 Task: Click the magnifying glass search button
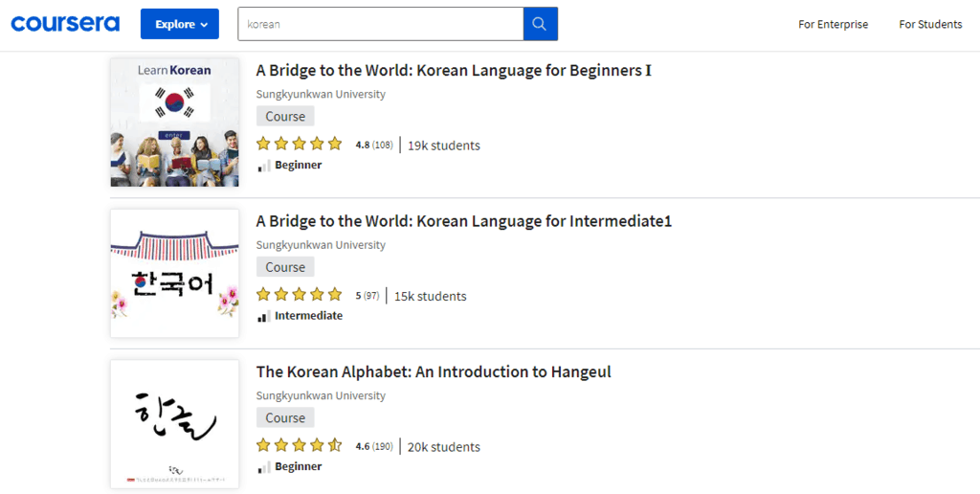pyautogui.click(x=540, y=24)
